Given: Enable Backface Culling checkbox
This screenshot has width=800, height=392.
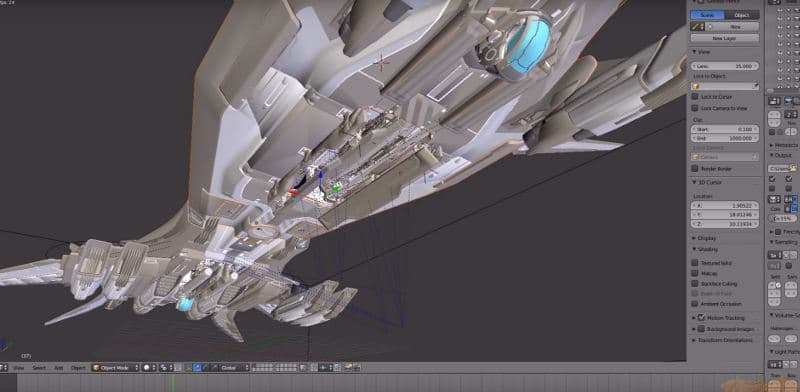Looking at the screenshot, I should [694, 283].
